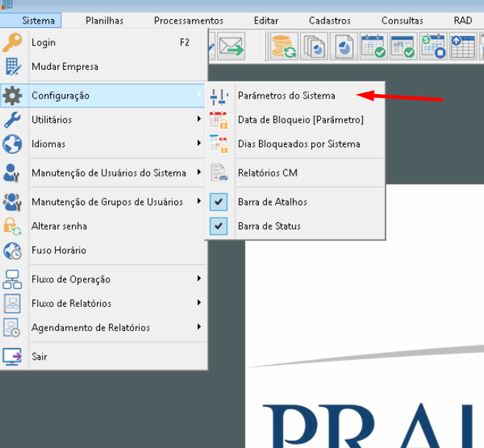
Task: Open Parâmetros do Sistema
Action: [x=295, y=96]
